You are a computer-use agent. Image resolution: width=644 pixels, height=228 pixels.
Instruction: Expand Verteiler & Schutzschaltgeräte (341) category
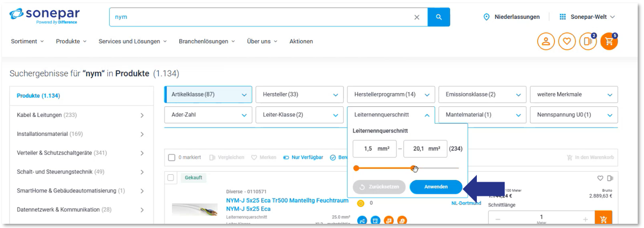(x=82, y=153)
